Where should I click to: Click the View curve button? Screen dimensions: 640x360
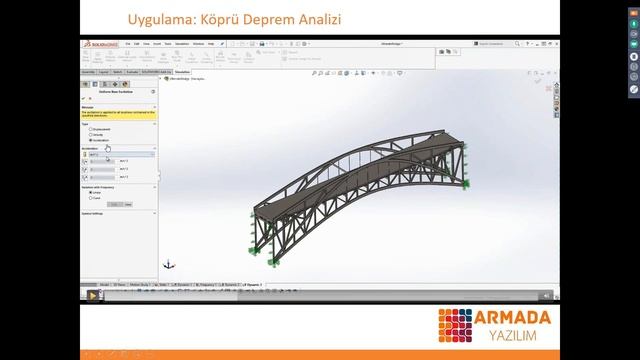(128, 204)
